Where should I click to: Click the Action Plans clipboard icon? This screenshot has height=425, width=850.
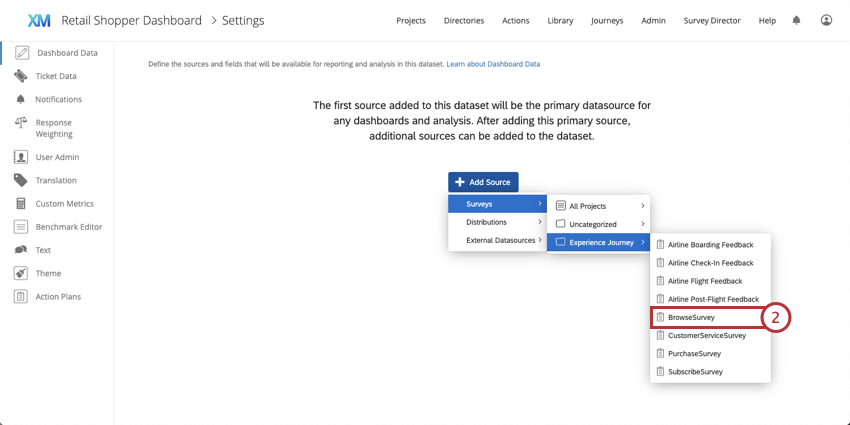[x=21, y=297]
